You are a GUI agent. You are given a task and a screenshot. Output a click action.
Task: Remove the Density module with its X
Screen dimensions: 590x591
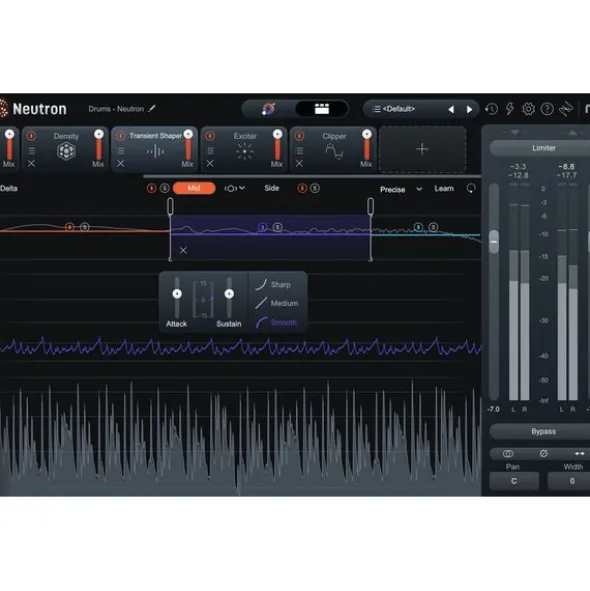(31, 164)
